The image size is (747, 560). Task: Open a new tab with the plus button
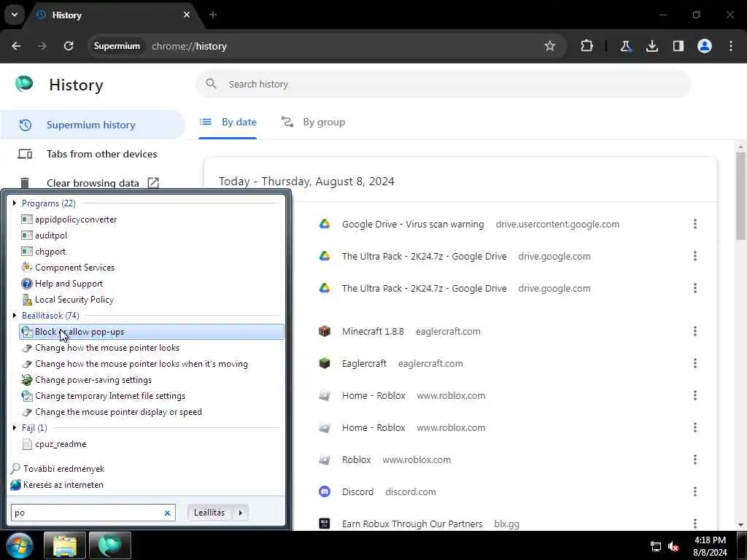tap(213, 15)
